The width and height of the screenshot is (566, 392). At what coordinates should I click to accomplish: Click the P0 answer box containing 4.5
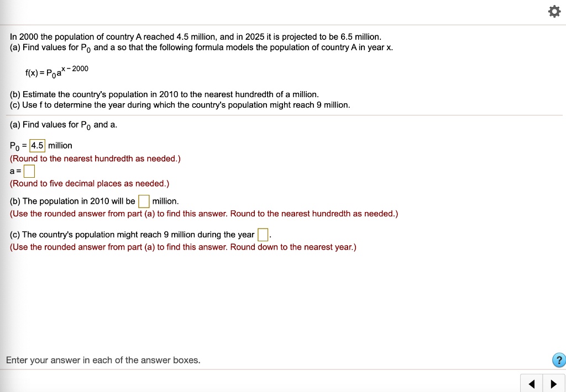pos(37,146)
